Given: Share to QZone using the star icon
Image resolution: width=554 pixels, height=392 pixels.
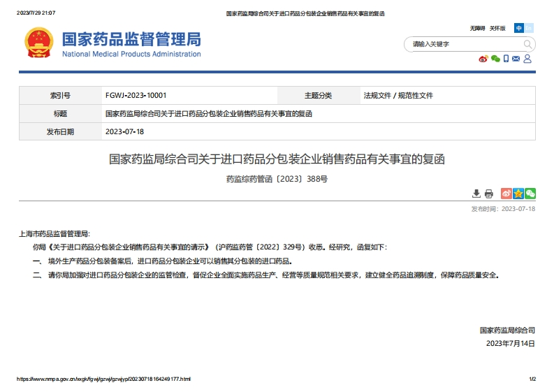Looking at the screenshot, I should [x=518, y=194].
